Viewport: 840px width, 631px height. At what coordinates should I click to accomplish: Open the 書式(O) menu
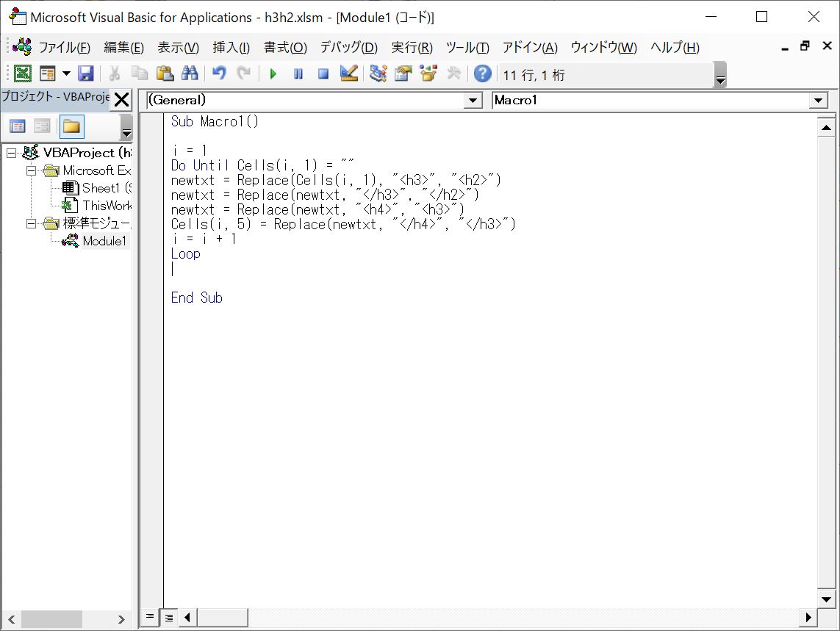coord(285,48)
